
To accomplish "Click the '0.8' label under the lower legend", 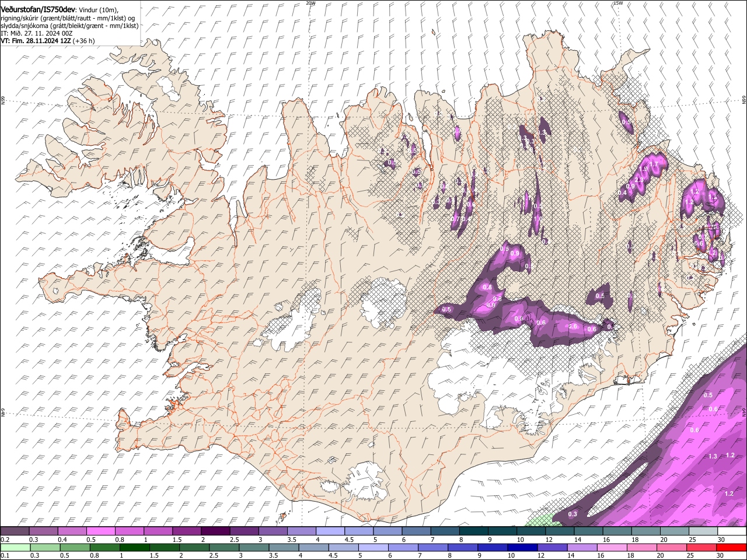I will pos(93,555).
